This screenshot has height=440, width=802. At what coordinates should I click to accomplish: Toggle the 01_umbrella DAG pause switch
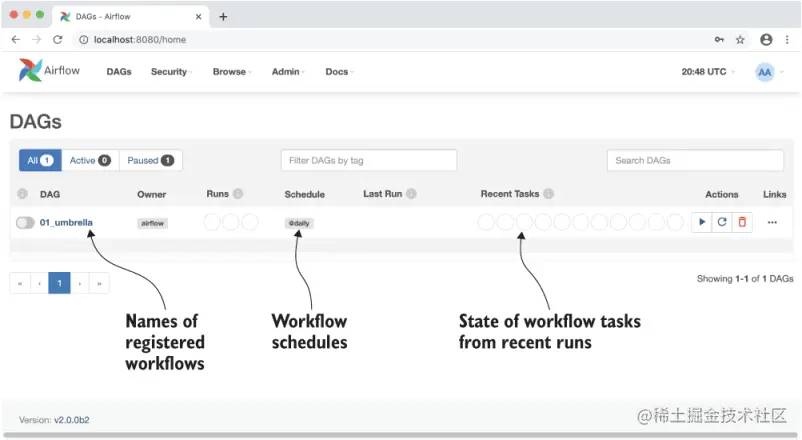(x=25, y=223)
